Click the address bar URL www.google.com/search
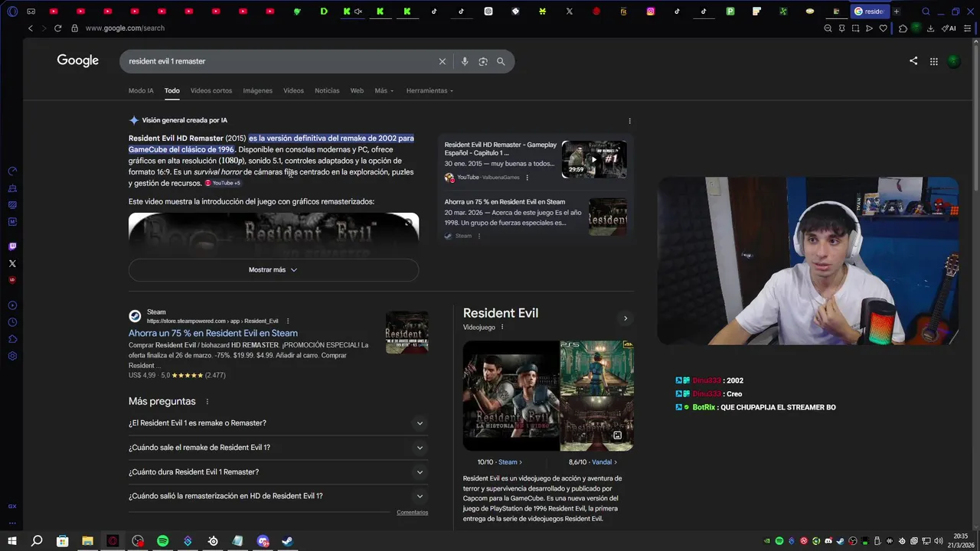 125,28
